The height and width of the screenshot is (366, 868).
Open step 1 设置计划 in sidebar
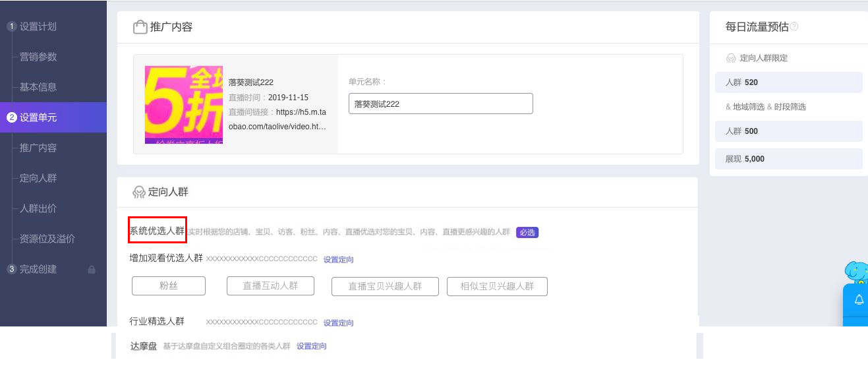click(x=32, y=26)
